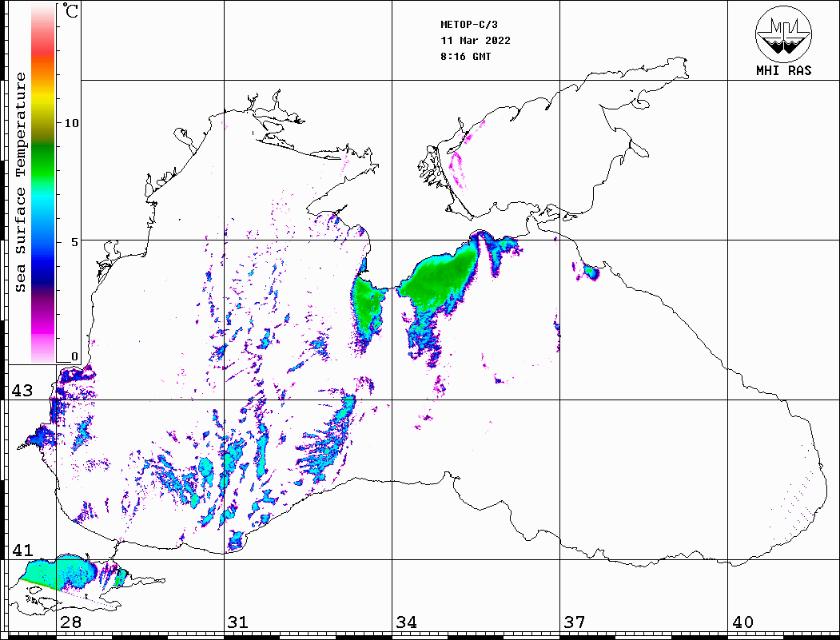The height and width of the screenshot is (640, 840).
Task: Click the "0" tick on temperature scale
Action: coord(74,356)
